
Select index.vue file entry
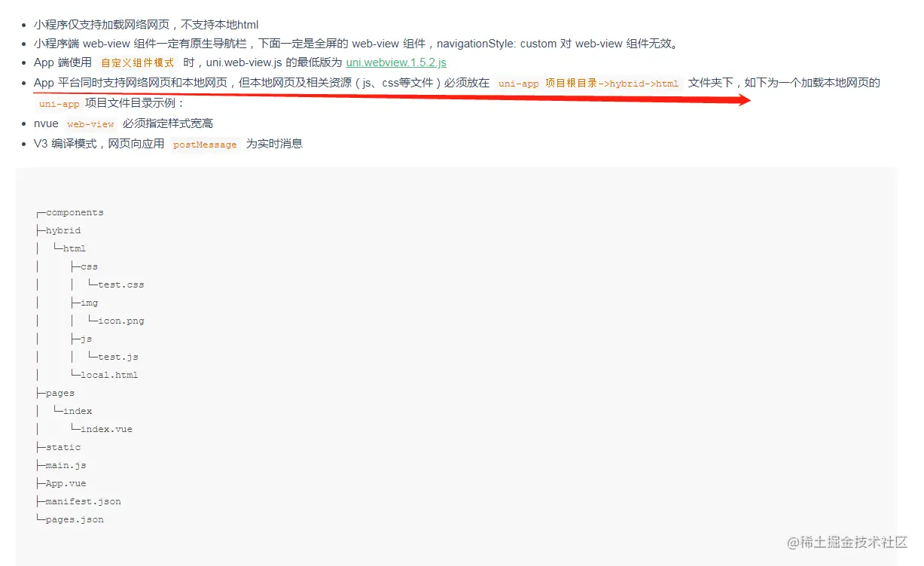point(107,429)
